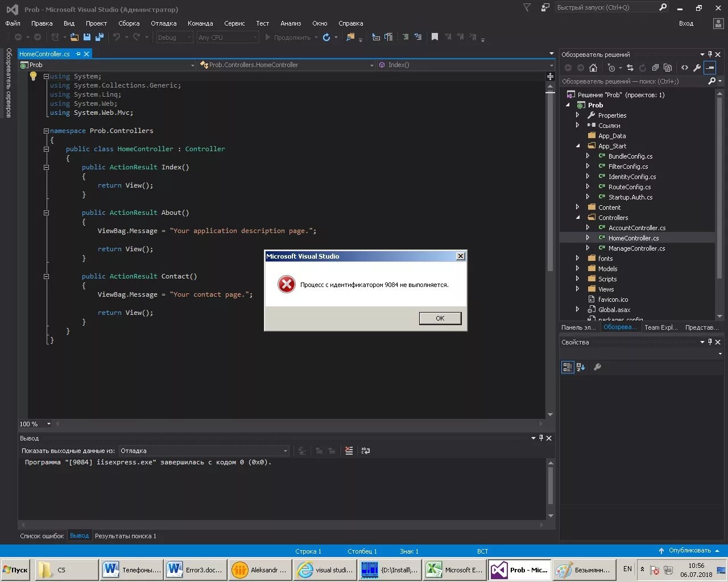The height and width of the screenshot is (582, 728).
Task: Click the Solution Explorer search magnifier icon
Action: coord(712,81)
